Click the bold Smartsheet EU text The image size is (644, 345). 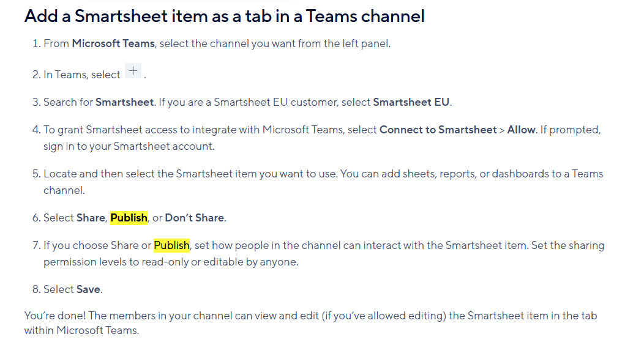pos(411,102)
